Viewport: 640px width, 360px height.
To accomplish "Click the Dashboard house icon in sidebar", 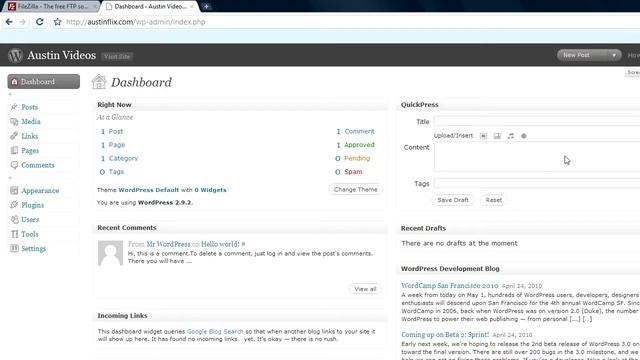I will click(x=14, y=82).
